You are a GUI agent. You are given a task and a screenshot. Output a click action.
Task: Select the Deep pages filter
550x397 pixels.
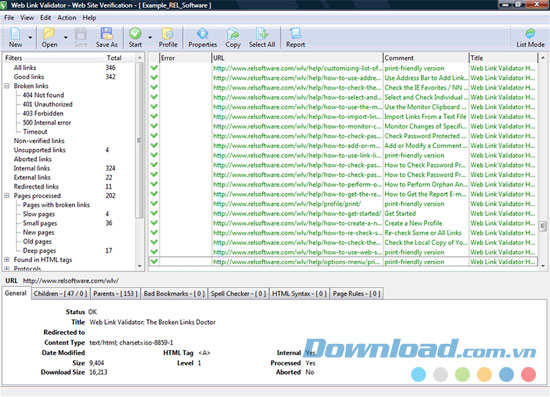[39, 250]
